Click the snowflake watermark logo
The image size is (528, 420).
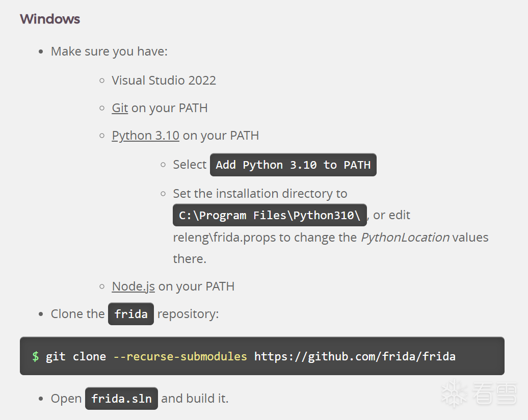pyautogui.click(x=453, y=394)
